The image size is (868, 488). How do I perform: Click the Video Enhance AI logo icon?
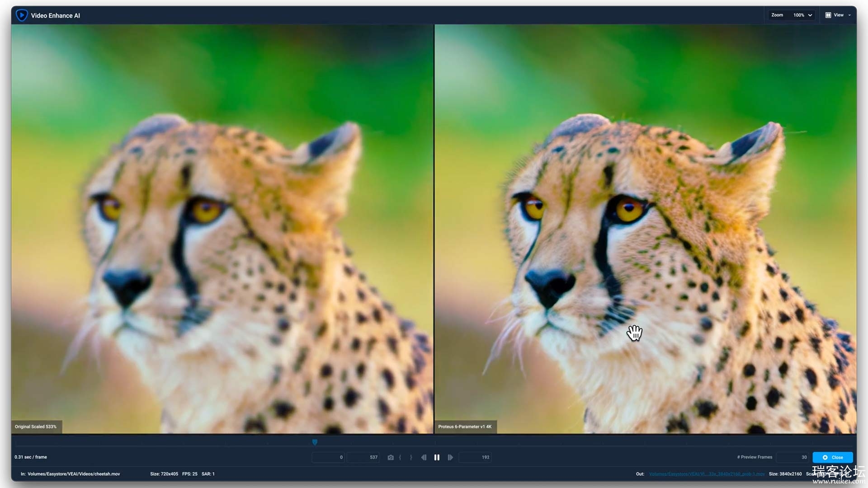(x=21, y=15)
